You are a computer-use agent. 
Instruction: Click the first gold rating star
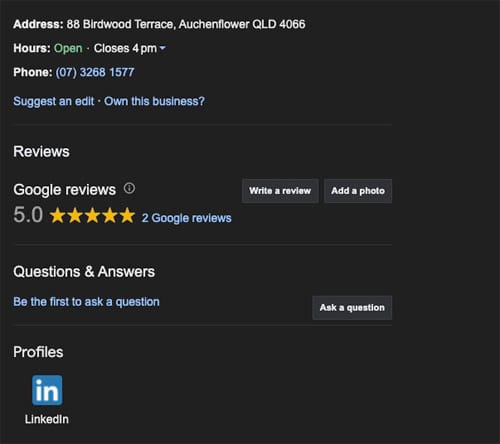point(58,215)
